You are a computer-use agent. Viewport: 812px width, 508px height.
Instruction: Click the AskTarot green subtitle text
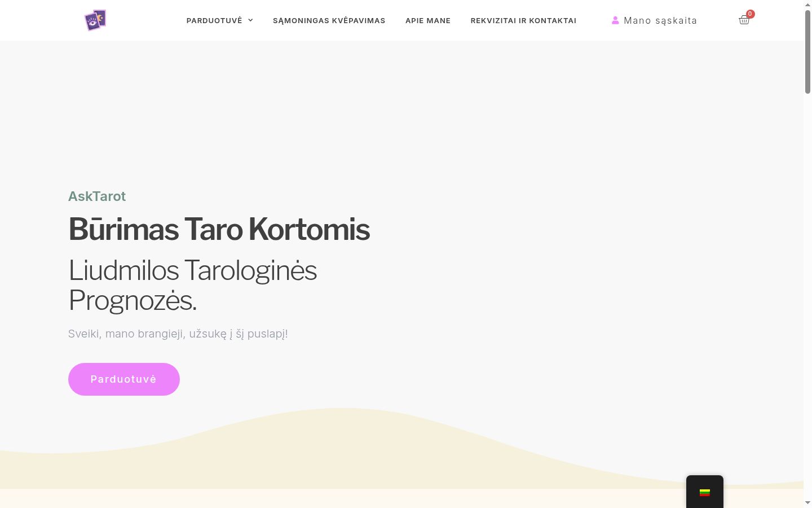(x=97, y=196)
